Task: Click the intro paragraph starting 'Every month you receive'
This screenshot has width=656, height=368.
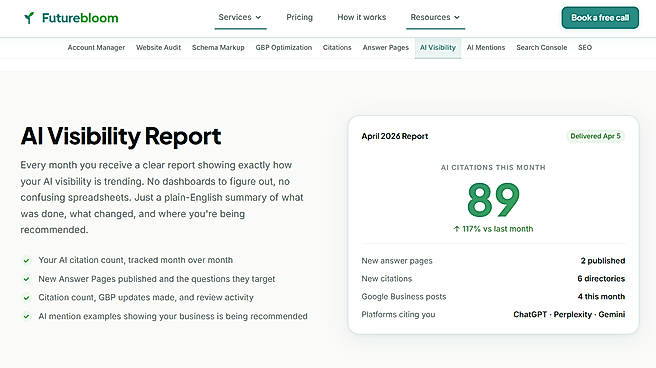Action: point(162,197)
